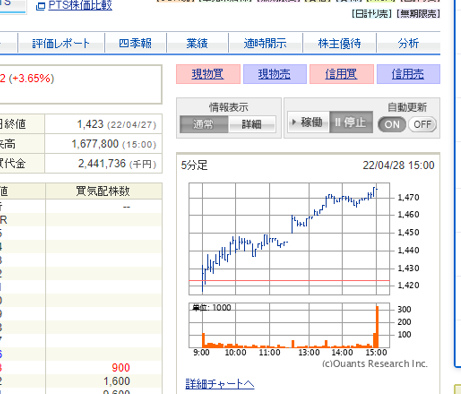The image size is (461, 394).
Task: Switch to the 評価レポート tab
Action: point(61,43)
